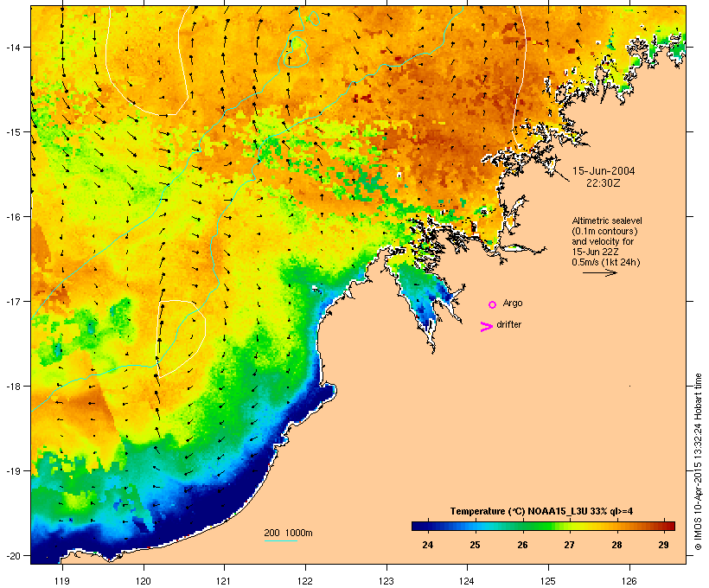Click the longitude label 120
This screenshot has height=588, width=709.
144,581
